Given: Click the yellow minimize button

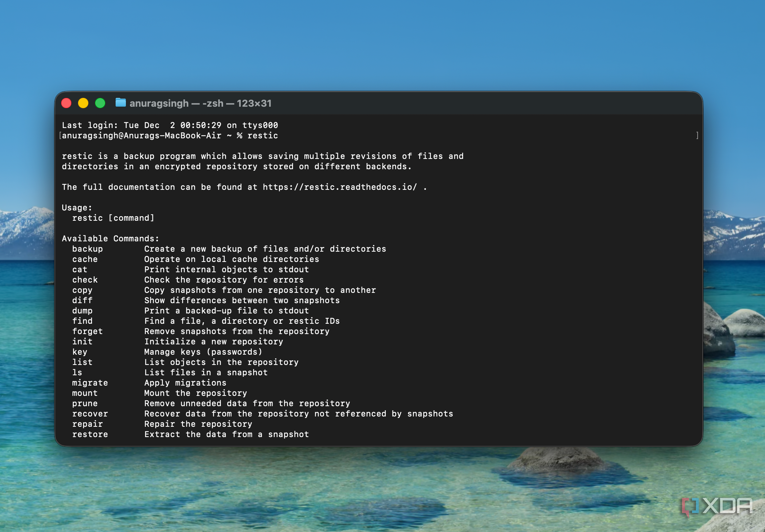Looking at the screenshot, I should pyautogui.click(x=83, y=103).
